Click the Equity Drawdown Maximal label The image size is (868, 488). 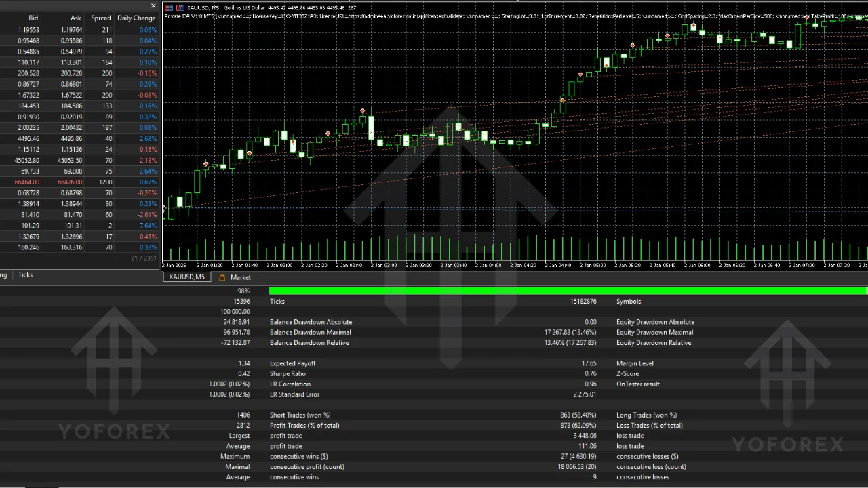click(654, 332)
